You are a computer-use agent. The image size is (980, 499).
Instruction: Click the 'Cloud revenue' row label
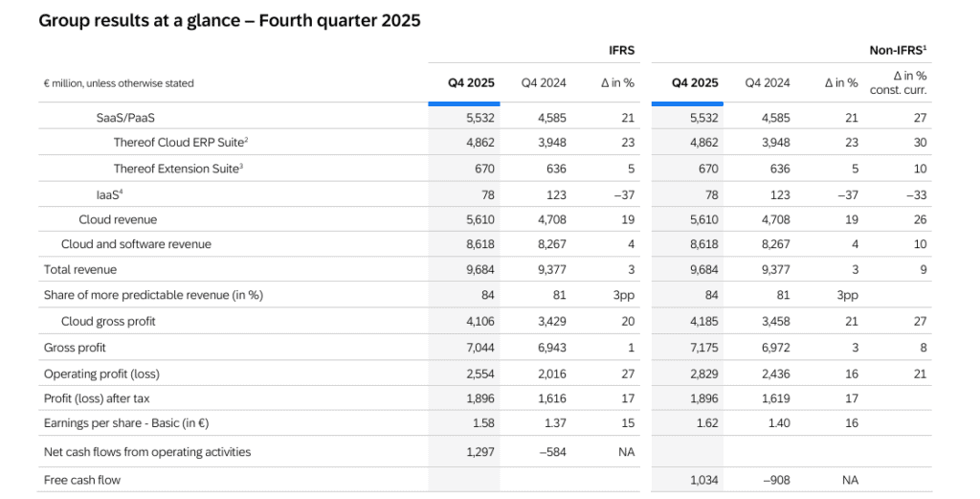[x=118, y=219]
